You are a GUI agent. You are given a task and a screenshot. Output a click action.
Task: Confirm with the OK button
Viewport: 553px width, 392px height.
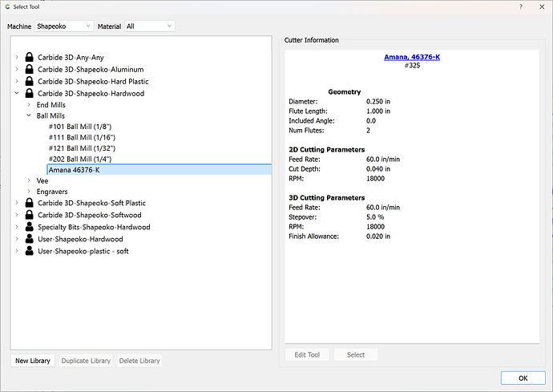[523, 378]
